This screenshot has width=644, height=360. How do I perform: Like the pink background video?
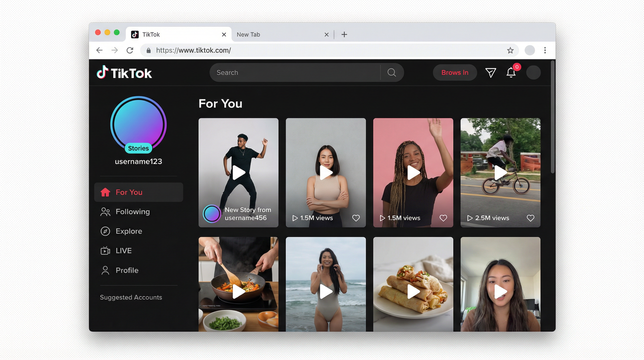pos(443,218)
